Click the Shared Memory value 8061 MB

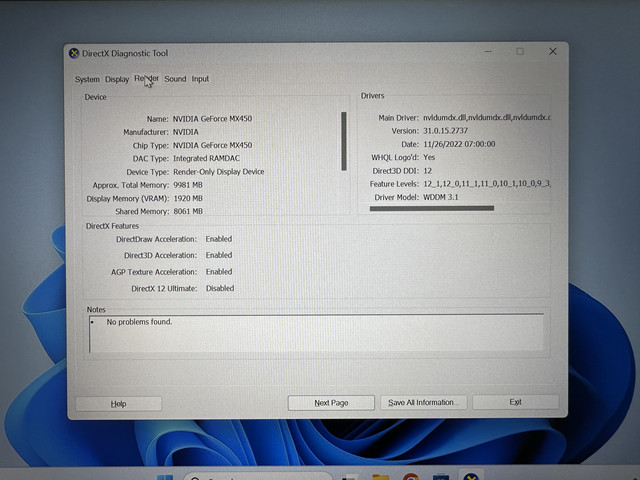[188, 211]
